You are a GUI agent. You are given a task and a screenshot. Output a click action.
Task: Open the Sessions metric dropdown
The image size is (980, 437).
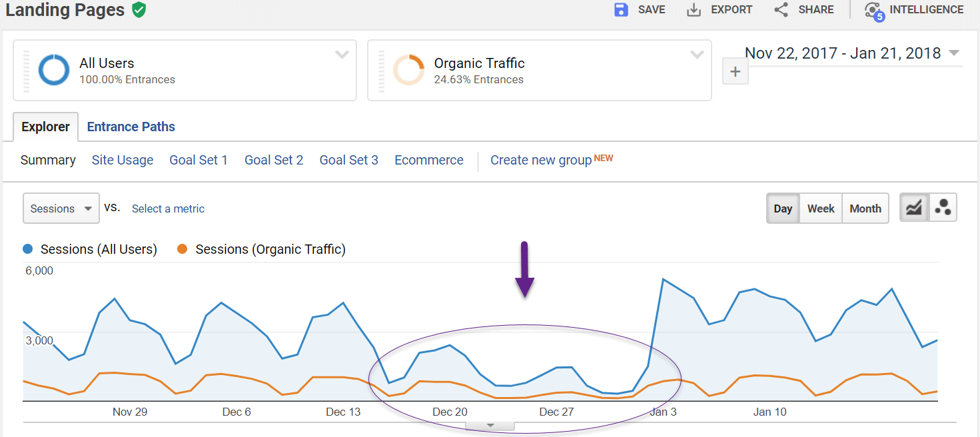(60, 208)
